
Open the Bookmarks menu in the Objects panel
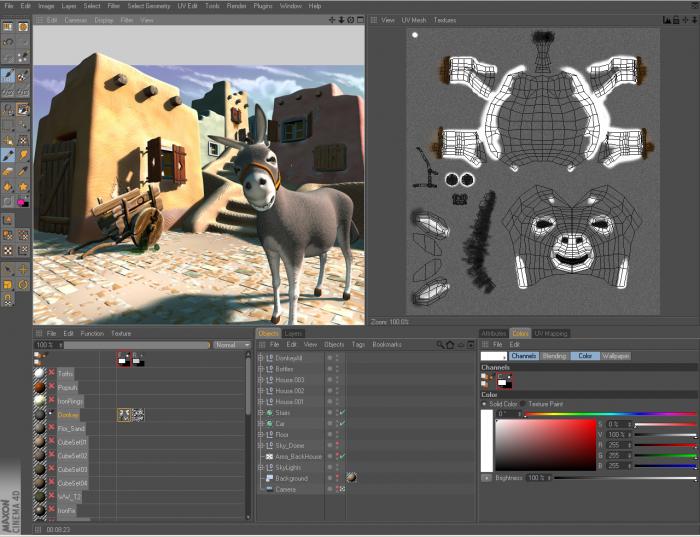click(387, 345)
